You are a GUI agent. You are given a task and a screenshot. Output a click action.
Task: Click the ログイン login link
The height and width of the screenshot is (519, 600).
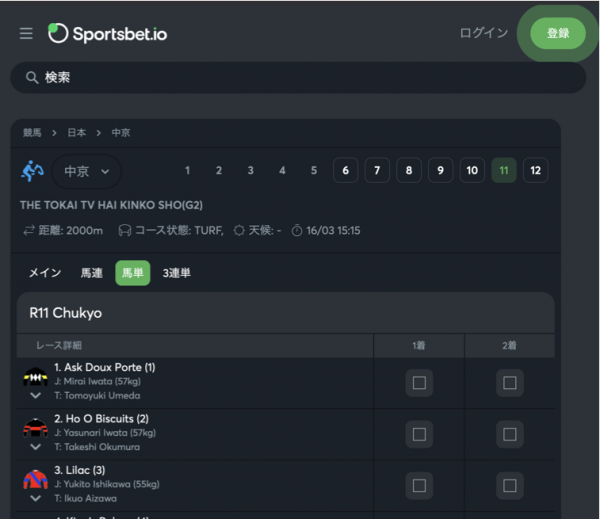[x=484, y=33]
